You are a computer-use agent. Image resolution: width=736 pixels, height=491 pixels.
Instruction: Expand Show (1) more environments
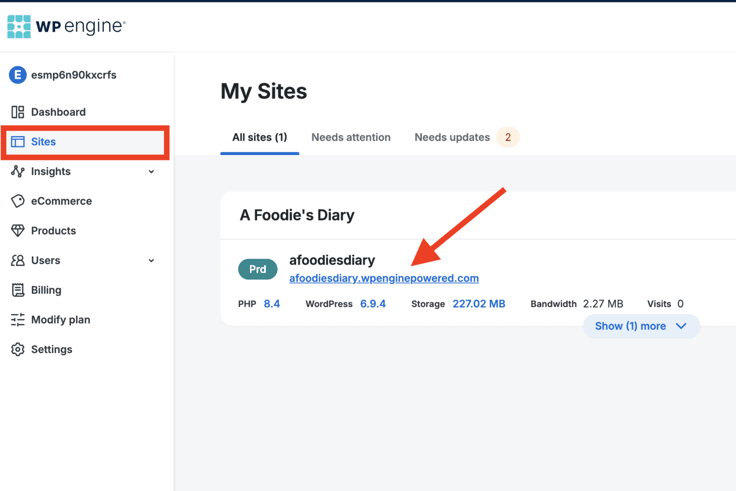click(x=641, y=326)
